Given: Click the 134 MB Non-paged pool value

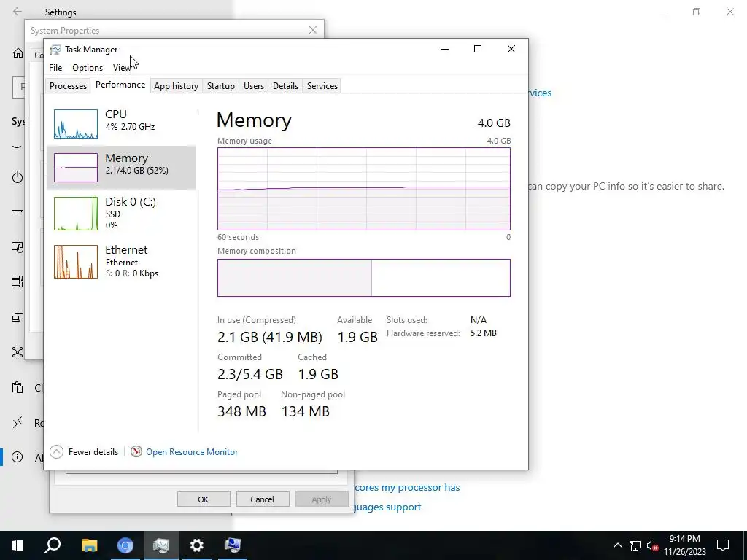Looking at the screenshot, I should tap(306, 411).
